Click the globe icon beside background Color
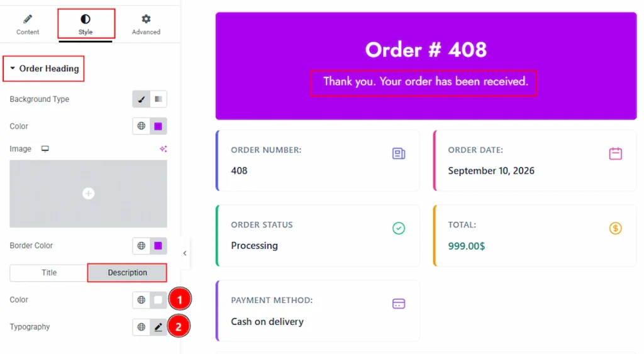 tap(142, 126)
